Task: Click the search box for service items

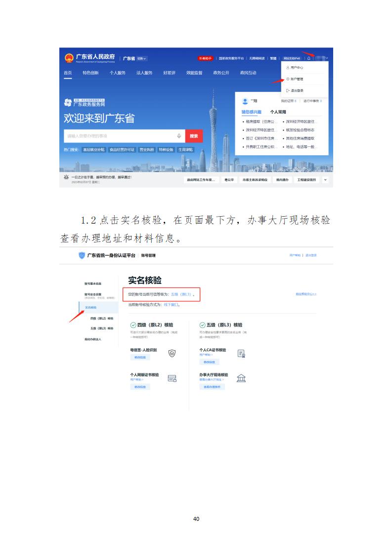Action: pos(125,136)
